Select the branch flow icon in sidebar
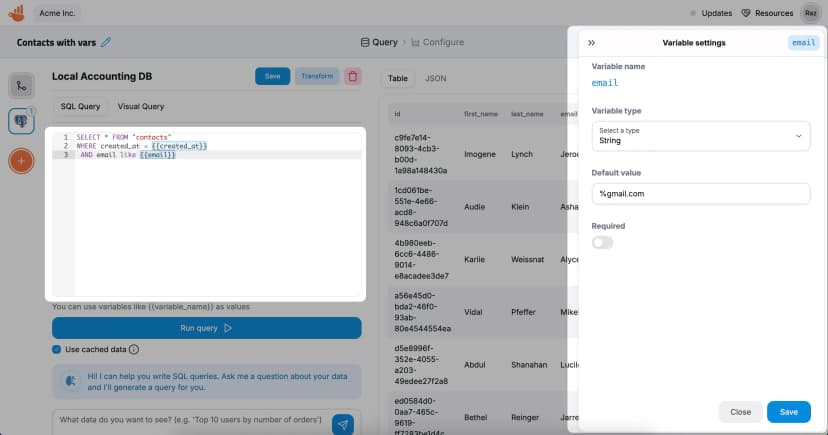The image size is (828, 435). tap(21, 86)
